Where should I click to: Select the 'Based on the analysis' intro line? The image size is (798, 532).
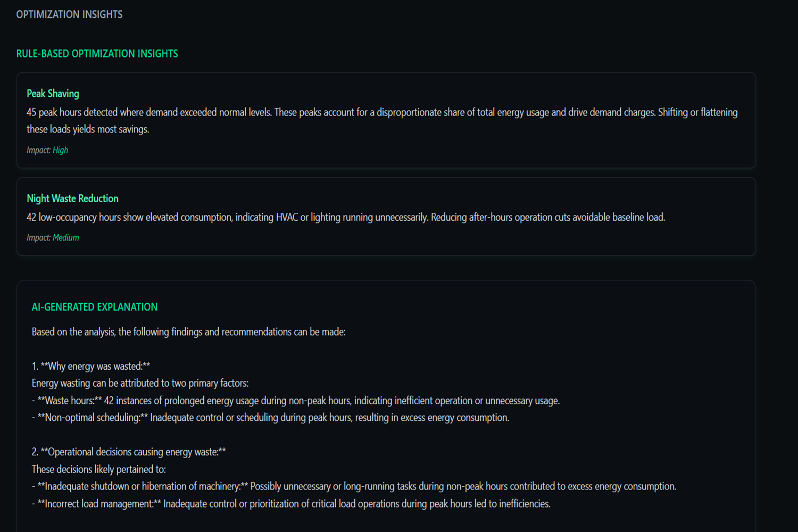pyautogui.click(x=188, y=332)
